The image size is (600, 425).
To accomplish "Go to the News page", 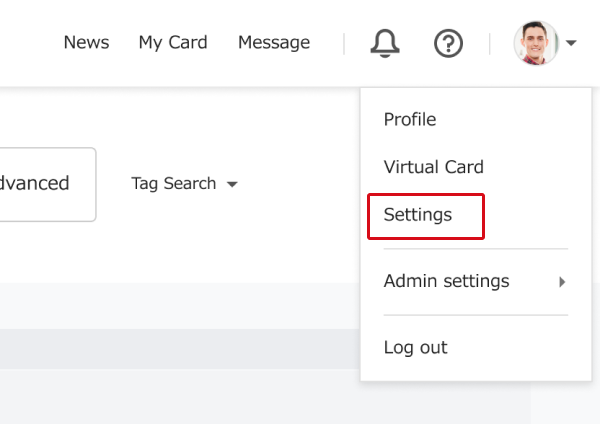I will click(86, 42).
